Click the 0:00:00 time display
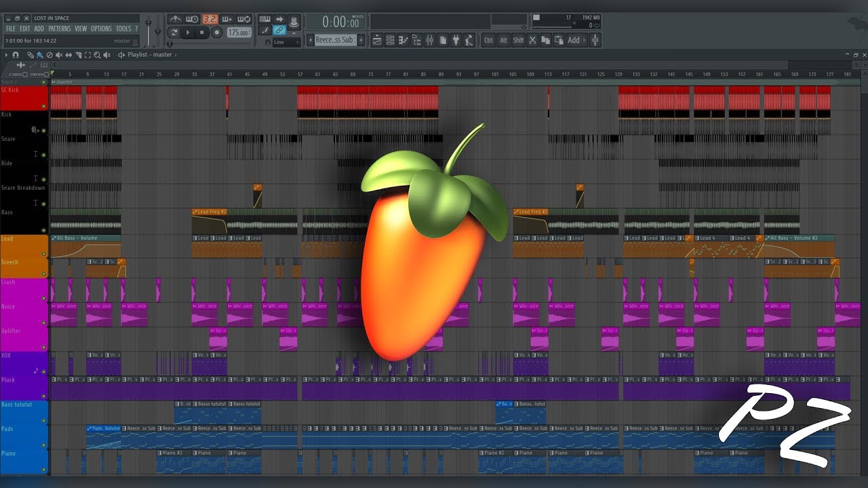 (340, 22)
